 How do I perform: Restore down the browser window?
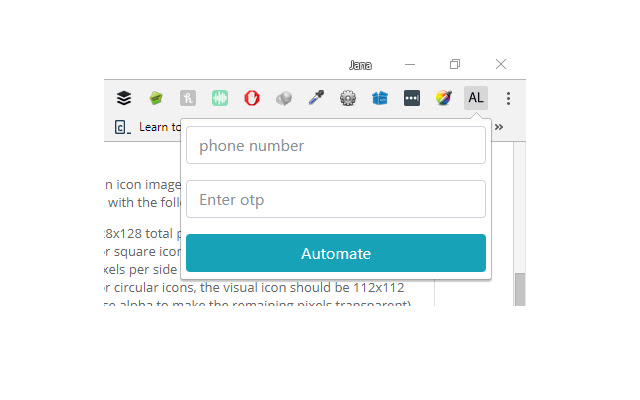pos(455,64)
